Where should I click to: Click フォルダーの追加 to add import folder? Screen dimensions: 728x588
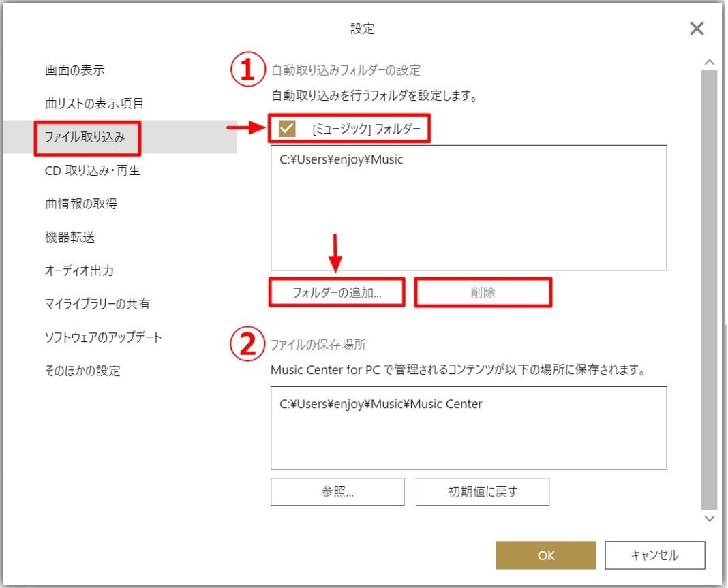pyautogui.click(x=337, y=292)
